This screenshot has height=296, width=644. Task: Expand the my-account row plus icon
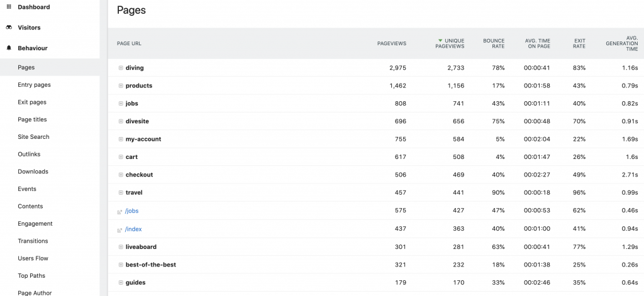120,139
